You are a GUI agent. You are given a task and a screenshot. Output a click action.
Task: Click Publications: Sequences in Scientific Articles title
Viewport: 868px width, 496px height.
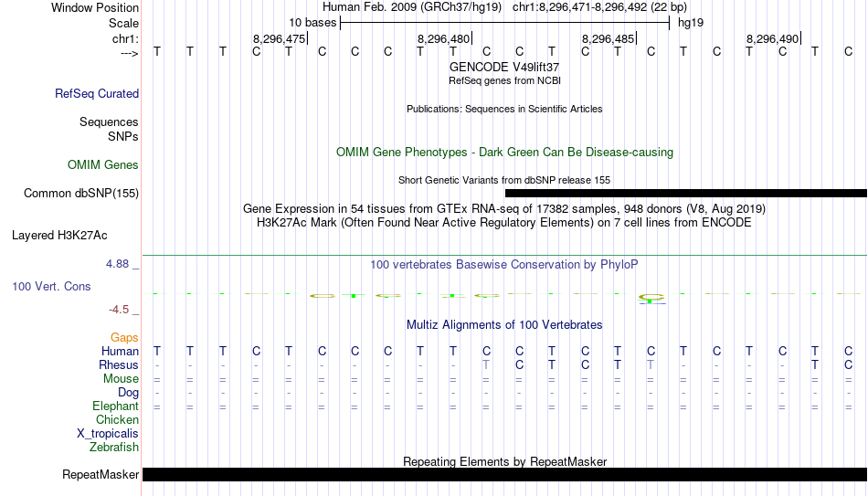pos(504,109)
